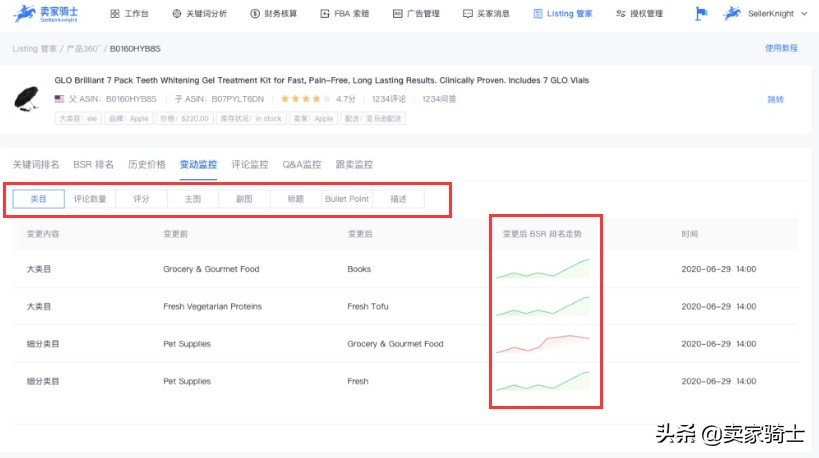Select the 副图 filter option

(244, 199)
